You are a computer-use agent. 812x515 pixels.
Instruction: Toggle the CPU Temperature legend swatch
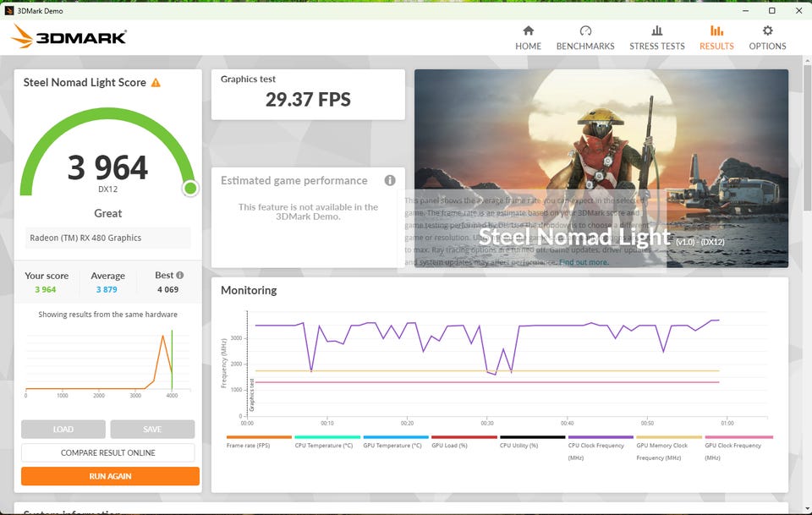327,437
